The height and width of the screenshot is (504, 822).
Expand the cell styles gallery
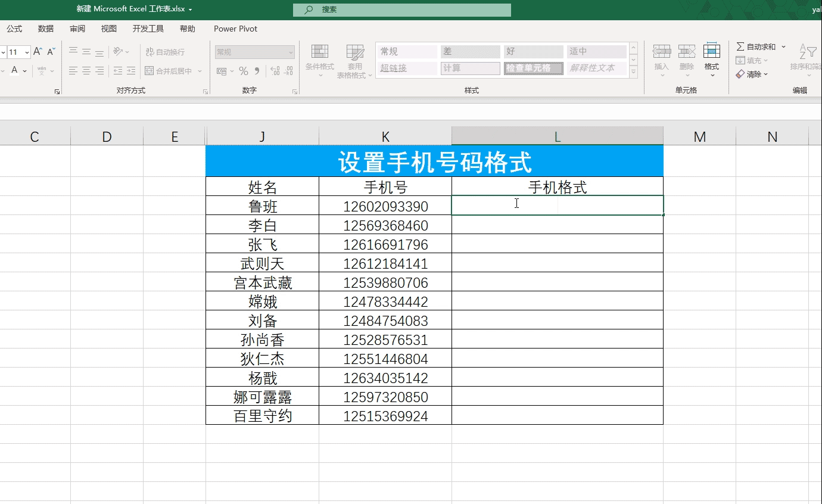pos(633,73)
